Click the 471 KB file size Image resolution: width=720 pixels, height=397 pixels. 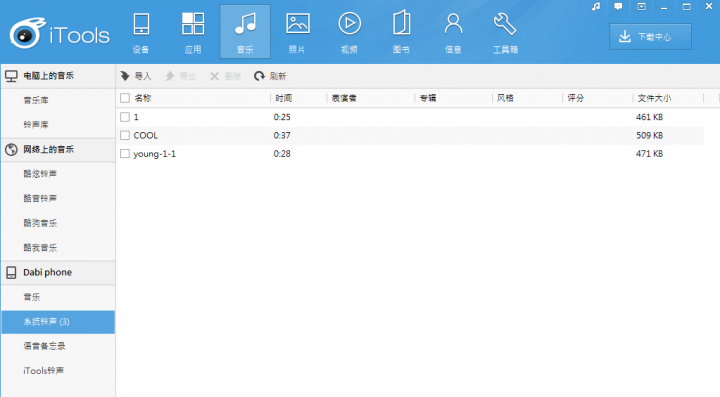[x=649, y=154]
